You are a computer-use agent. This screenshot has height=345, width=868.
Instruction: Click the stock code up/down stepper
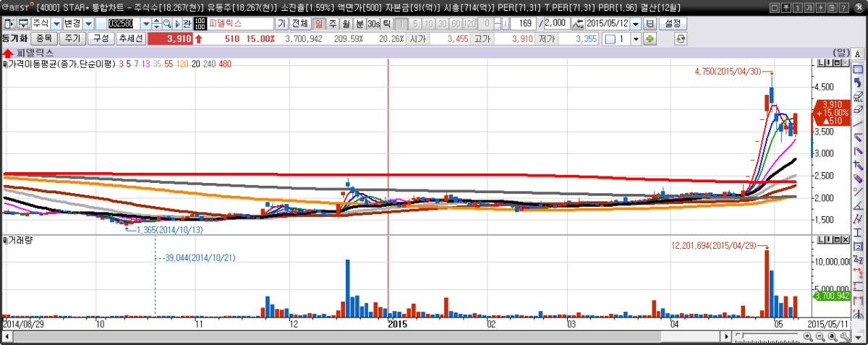(156, 24)
